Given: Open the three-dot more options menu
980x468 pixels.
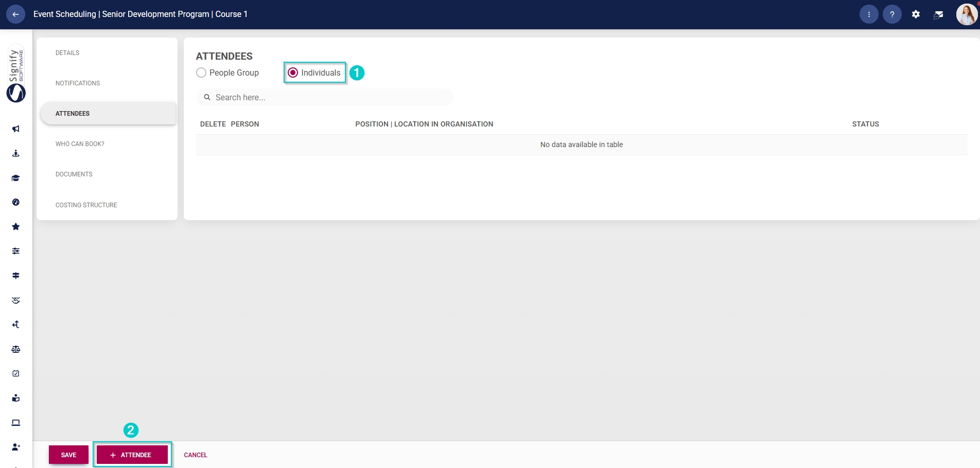Looking at the screenshot, I should [869, 14].
